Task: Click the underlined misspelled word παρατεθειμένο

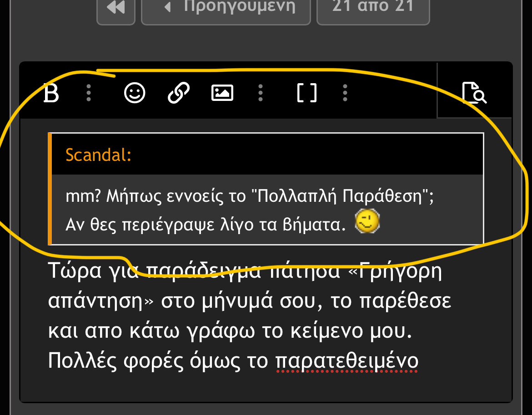Action: pyautogui.click(x=346, y=361)
